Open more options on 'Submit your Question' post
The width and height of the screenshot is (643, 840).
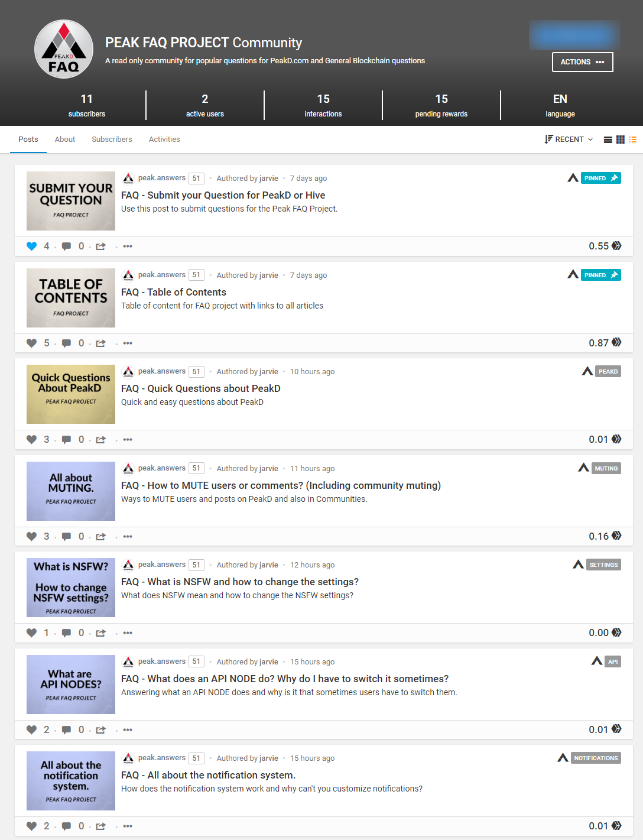click(128, 247)
